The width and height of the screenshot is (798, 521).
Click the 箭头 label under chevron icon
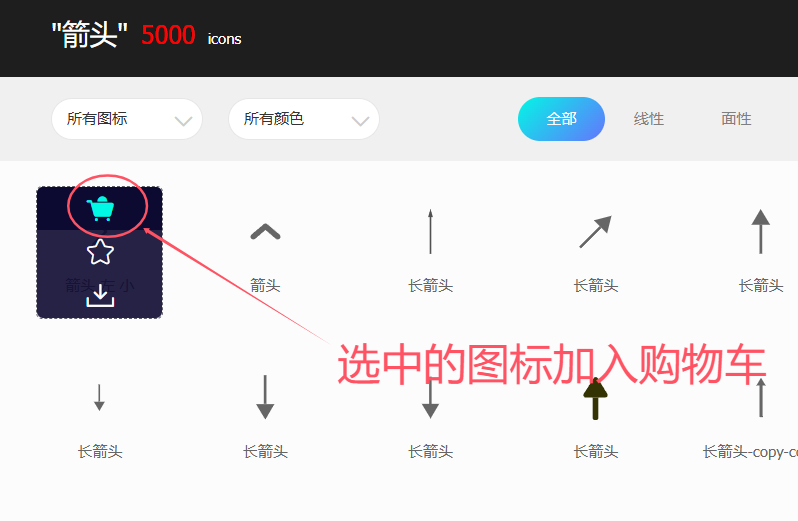265,285
